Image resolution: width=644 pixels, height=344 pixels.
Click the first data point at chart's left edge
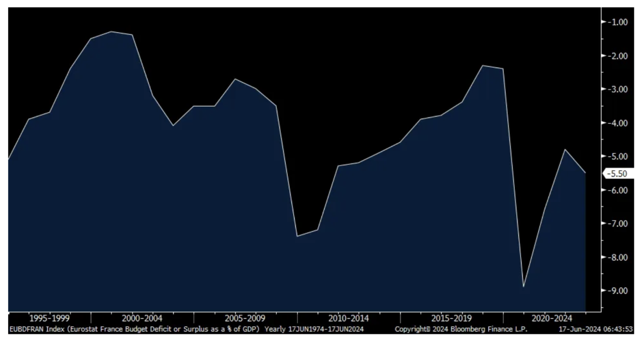tap(9, 159)
